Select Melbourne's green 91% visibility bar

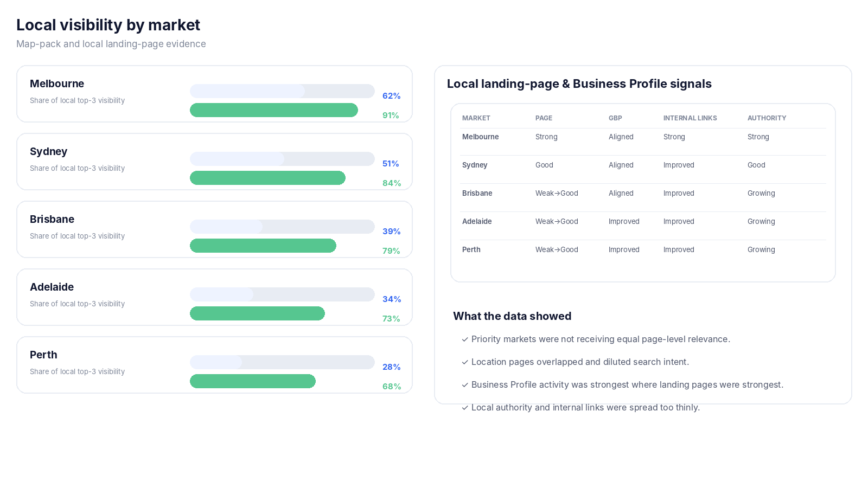(274, 110)
